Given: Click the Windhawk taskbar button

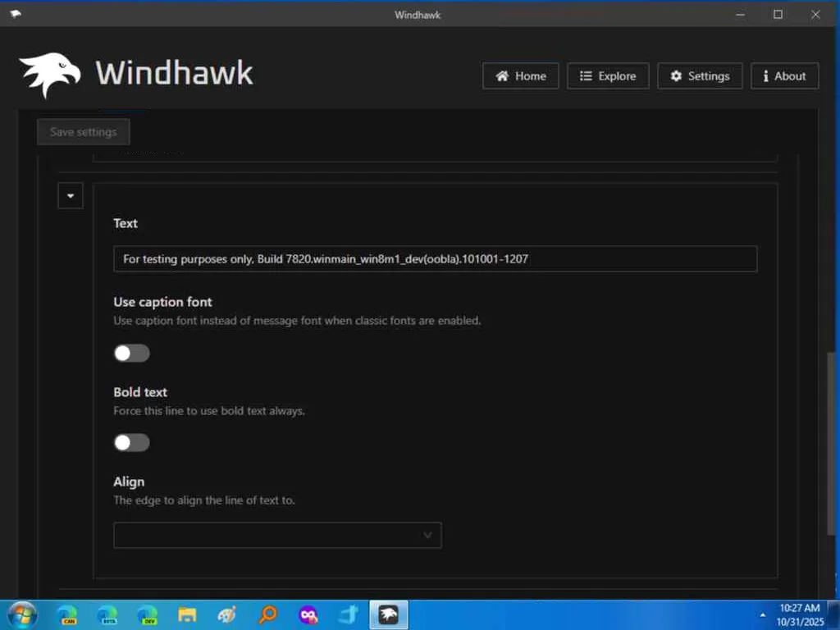Looking at the screenshot, I should [x=388, y=614].
